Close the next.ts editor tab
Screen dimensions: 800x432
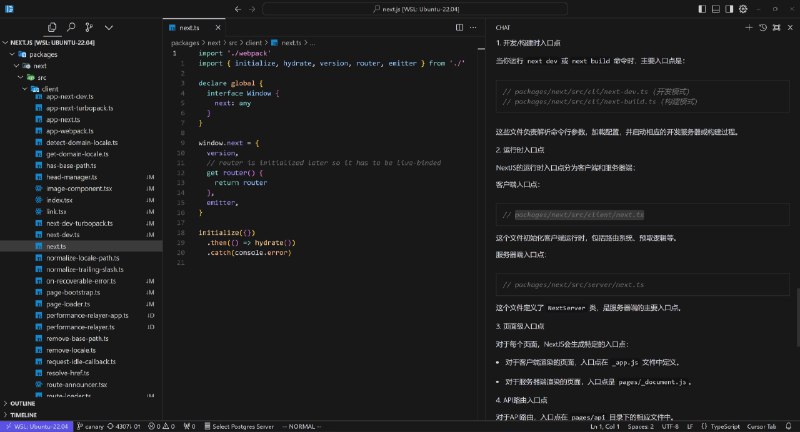pyautogui.click(x=218, y=28)
